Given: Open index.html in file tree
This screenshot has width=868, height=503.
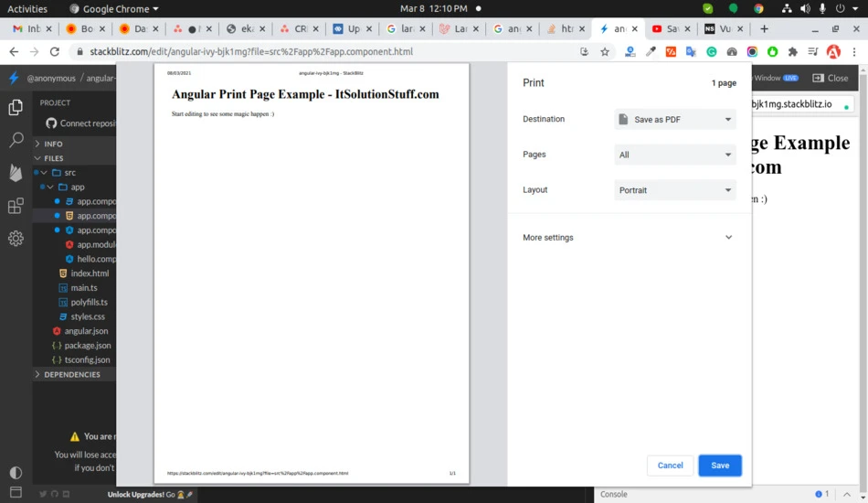Looking at the screenshot, I should [x=90, y=273].
